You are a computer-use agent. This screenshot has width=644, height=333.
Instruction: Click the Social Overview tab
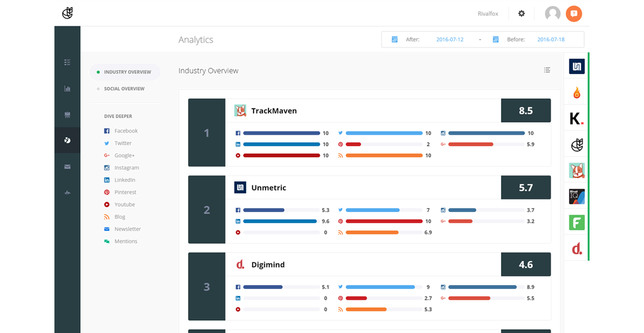[x=124, y=89]
